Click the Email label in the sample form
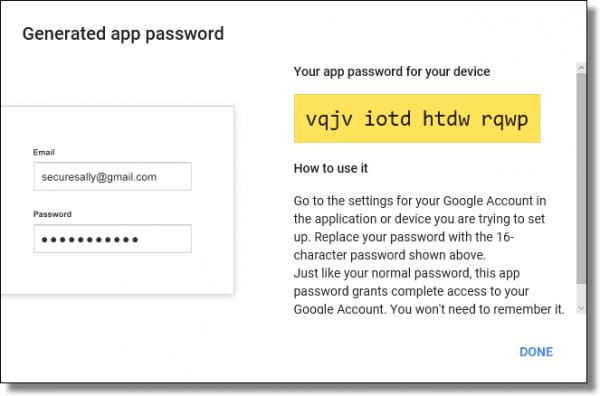 click(x=44, y=152)
